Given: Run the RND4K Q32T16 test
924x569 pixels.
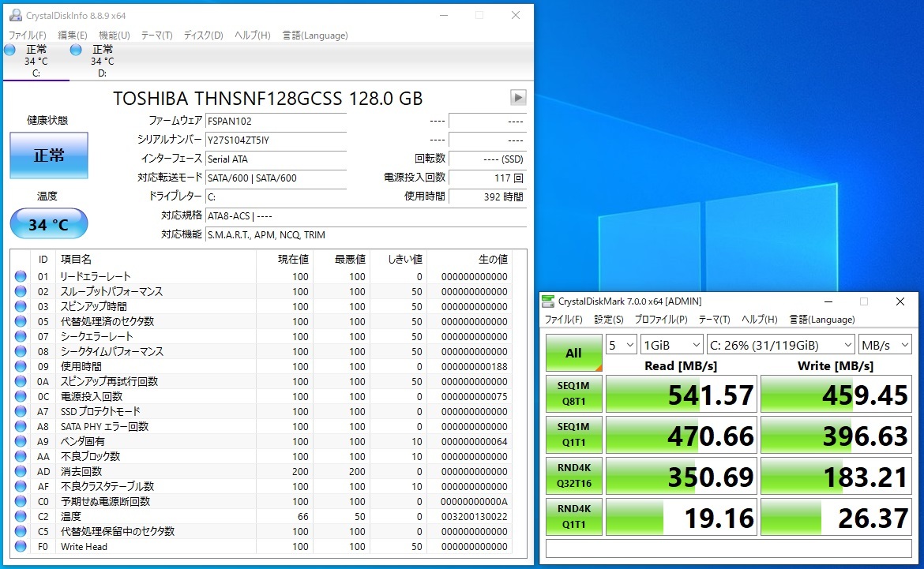Looking at the screenshot, I should [574, 475].
